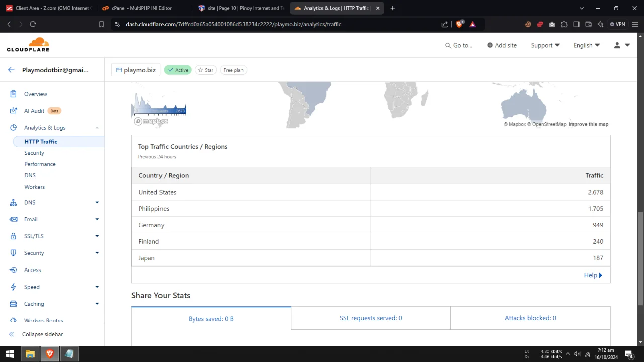644x362 pixels.
Task: Open the user profile dropdown
Action: coord(622,45)
